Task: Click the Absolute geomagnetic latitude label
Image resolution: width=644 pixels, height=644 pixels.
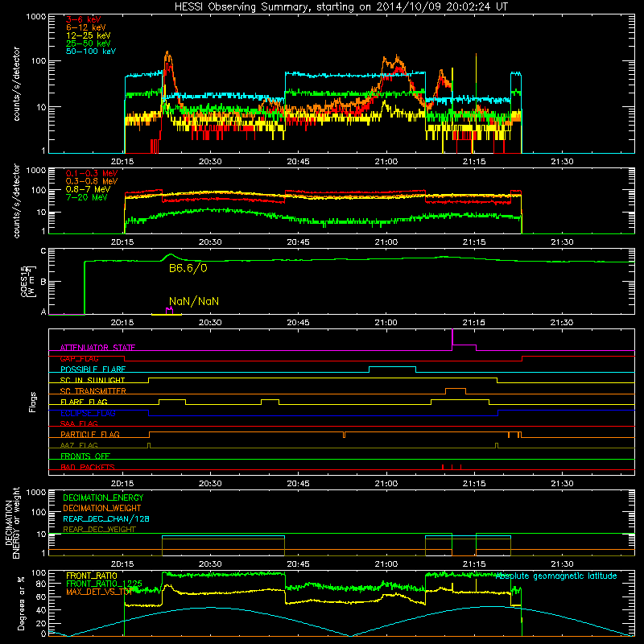Action: (x=556, y=576)
